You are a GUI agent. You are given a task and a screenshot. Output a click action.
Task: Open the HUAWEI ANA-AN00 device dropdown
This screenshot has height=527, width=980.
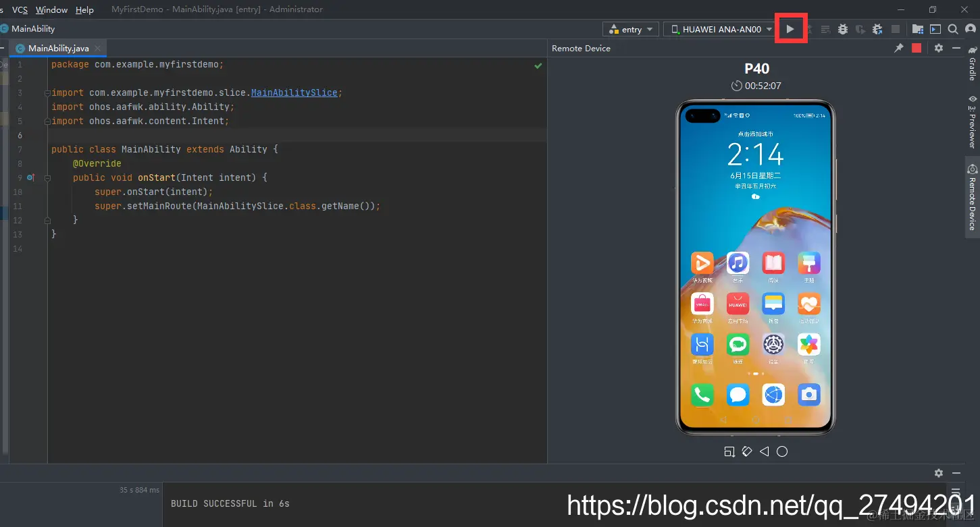coord(720,29)
